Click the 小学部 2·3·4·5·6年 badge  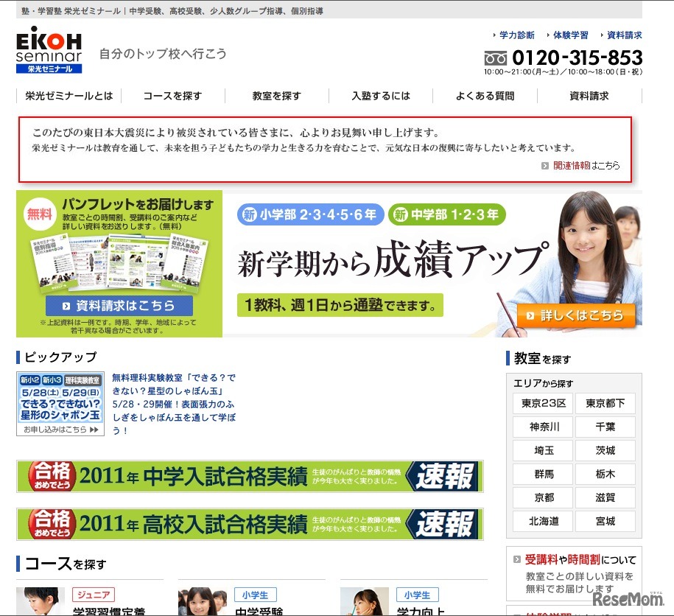coord(310,214)
